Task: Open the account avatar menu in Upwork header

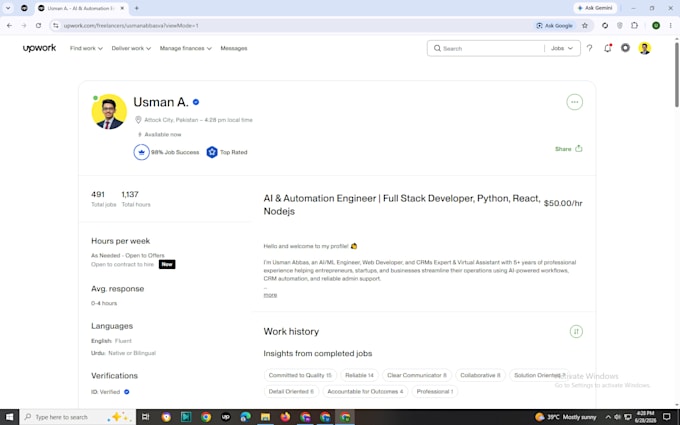Action: tap(644, 48)
